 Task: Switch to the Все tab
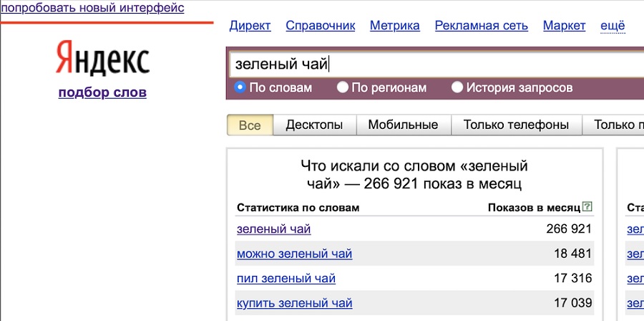[250, 125]
